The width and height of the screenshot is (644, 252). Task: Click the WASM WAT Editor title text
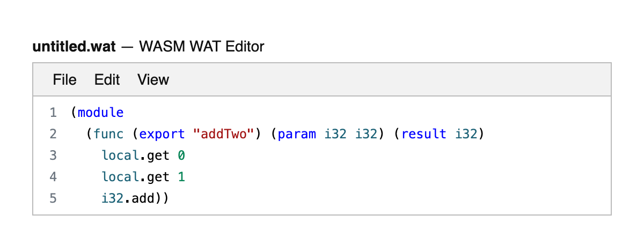coord(202,47)
